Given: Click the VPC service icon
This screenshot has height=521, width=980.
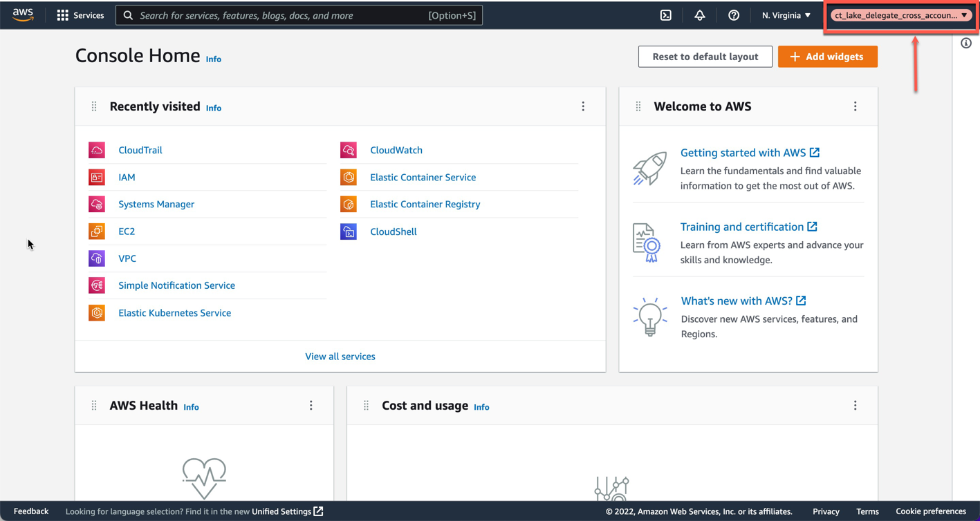Looking at the screenshot, I should pyautogui.click(x=97, y=258).
